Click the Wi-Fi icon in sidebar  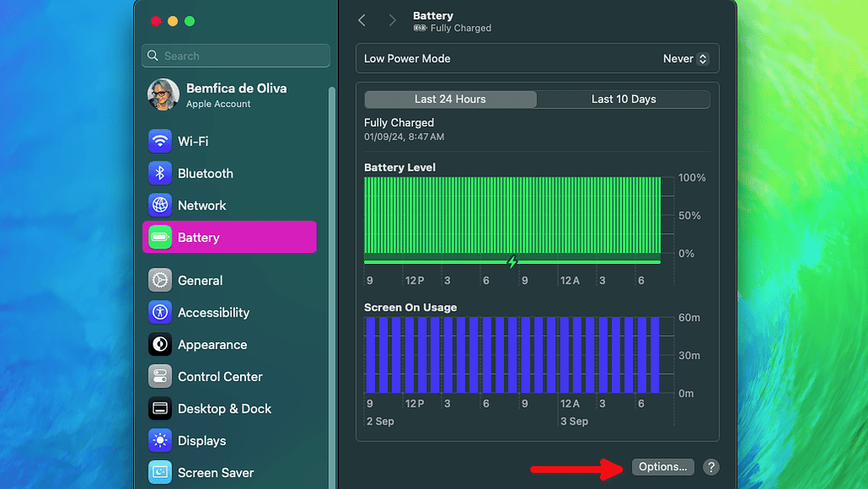point(160,141)
